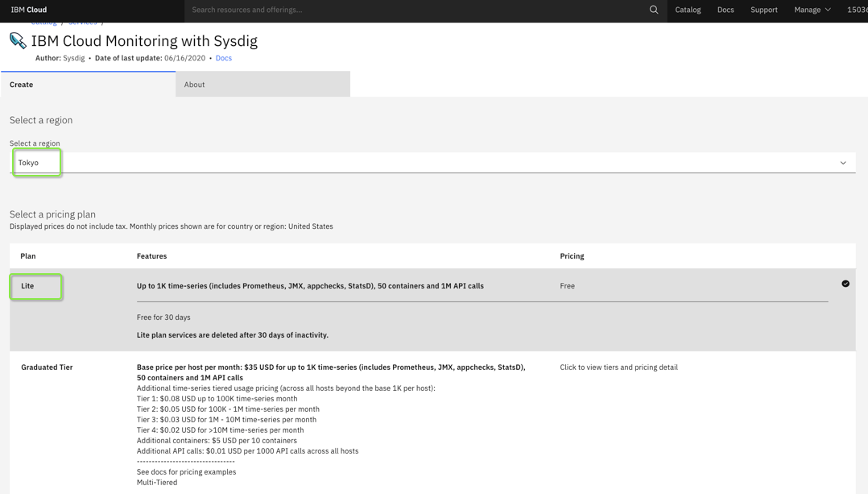Select the Tokyo region field

[x=433, y=163]
